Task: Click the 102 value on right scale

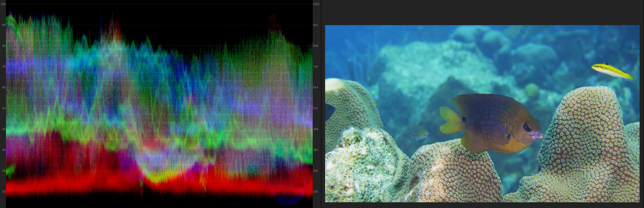Action: [316, 191]
